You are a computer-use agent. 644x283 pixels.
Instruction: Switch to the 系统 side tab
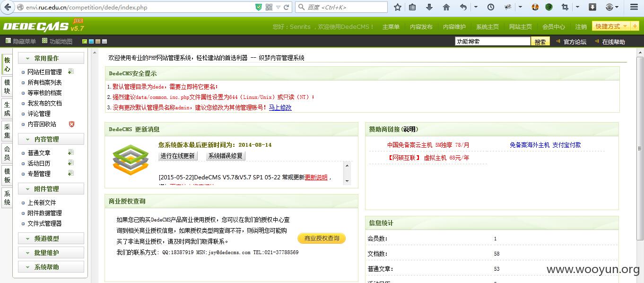pyautogui.click(x=7, y=198)
